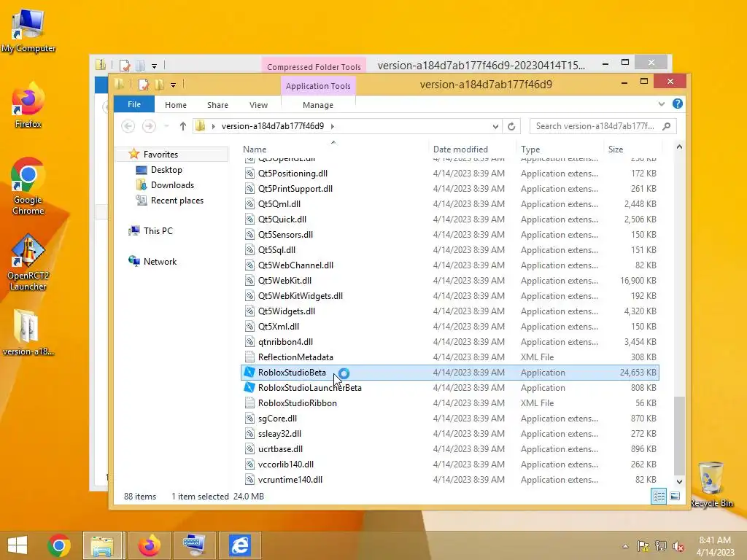Viewport: 747px width, 560px height.
Task: Click the file list scrollbar thumb
Action: pos(679,435)
